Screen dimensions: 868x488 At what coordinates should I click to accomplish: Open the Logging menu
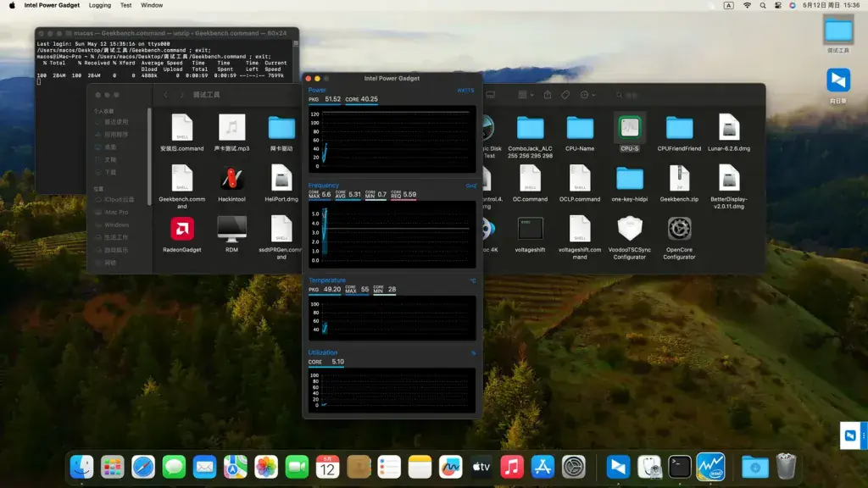tap(100, 5)
